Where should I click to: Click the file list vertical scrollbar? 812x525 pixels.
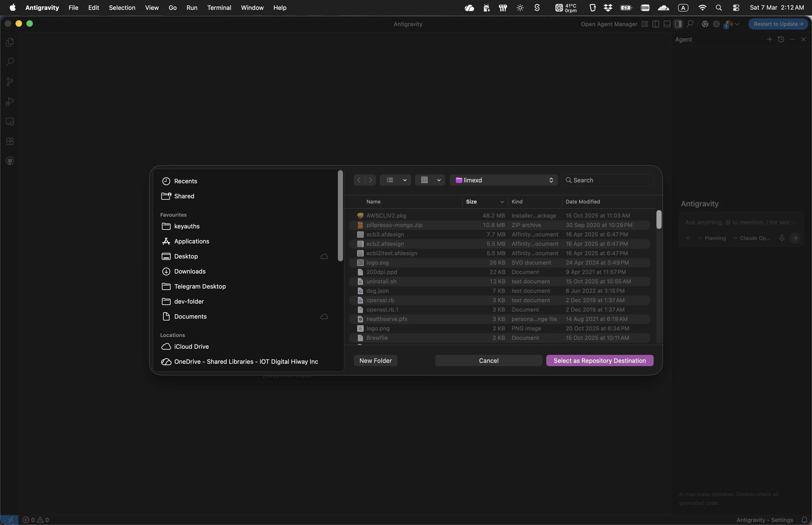pos(659,219)
